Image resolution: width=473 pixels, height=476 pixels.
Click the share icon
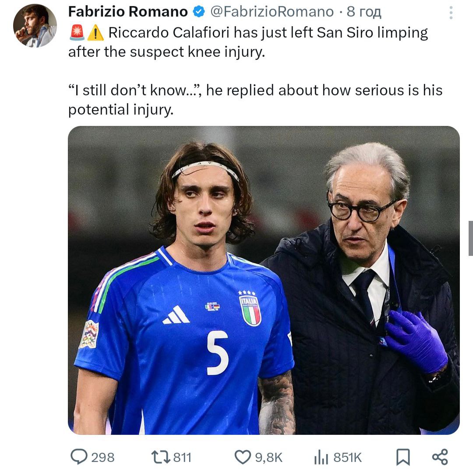pyautogui.click(x=440, y=457)
